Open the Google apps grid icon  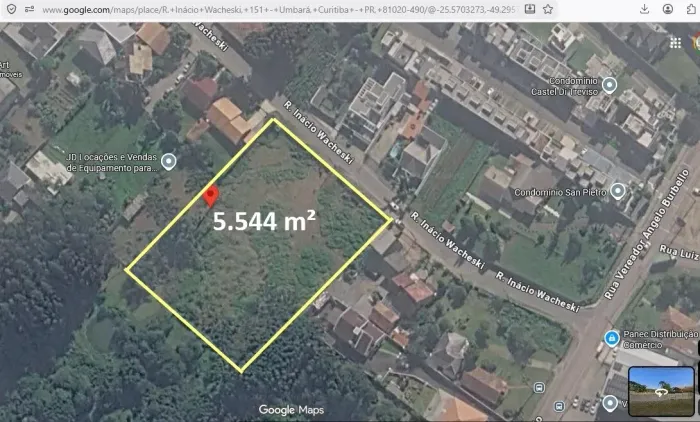(x=675, y=43)
